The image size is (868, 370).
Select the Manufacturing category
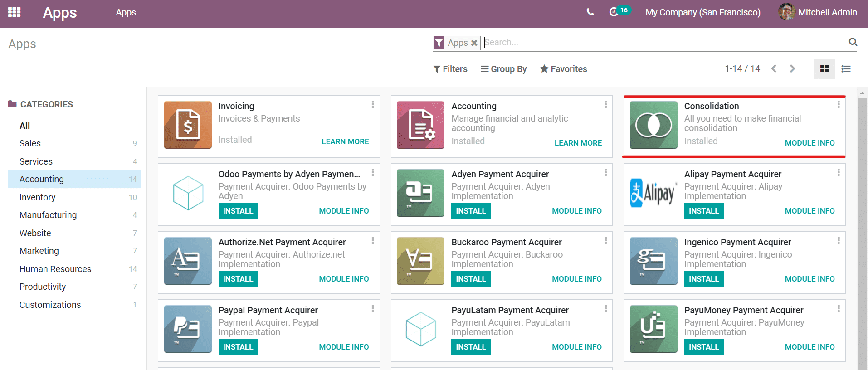[74, 215]
